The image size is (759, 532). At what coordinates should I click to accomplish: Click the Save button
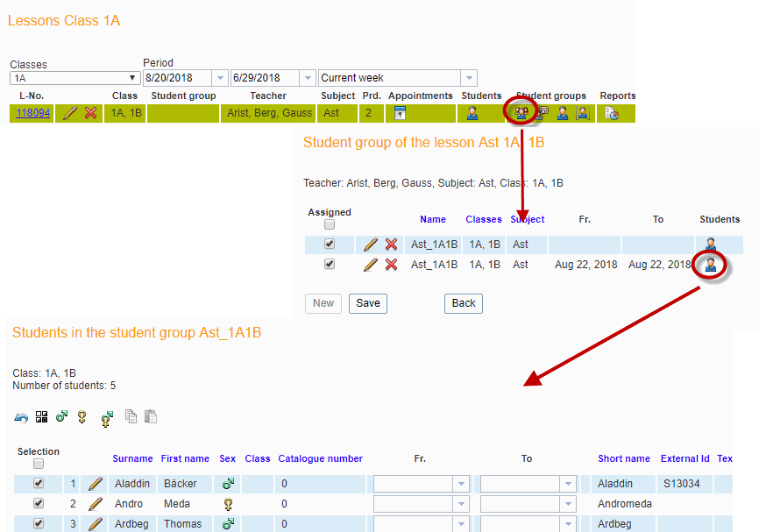[368, 303]
